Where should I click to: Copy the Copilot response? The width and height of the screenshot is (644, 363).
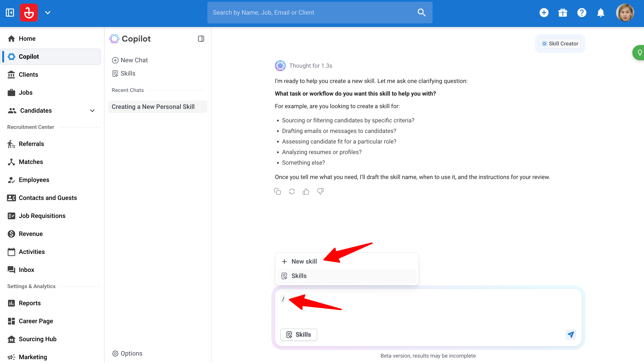pos(277,191)
